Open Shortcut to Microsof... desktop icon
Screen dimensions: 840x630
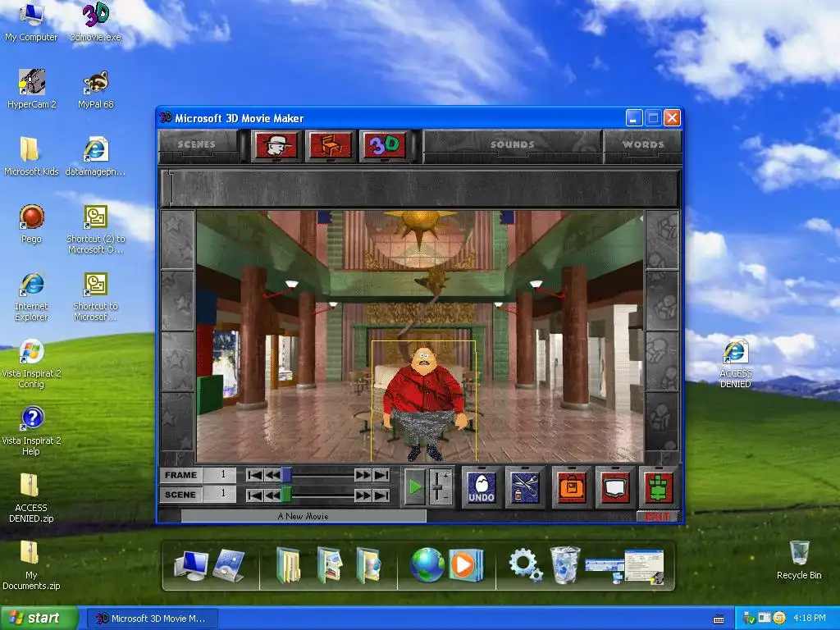95,296
